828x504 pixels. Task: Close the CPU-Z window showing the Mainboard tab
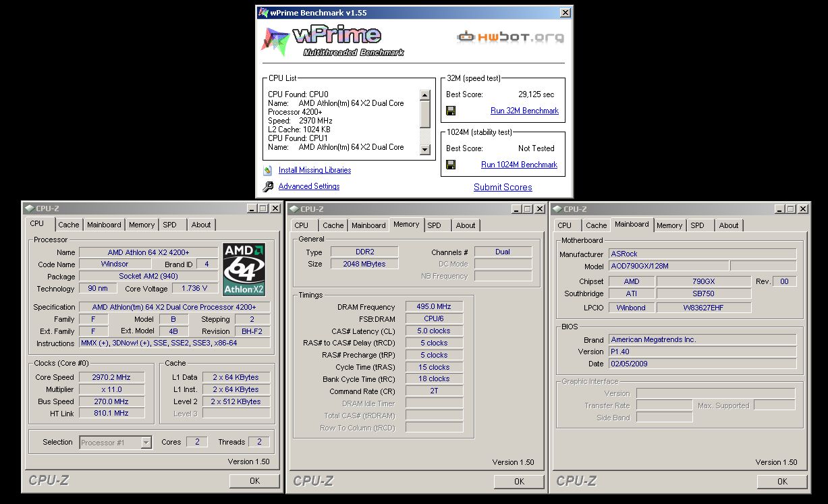(x=803, y=208)
